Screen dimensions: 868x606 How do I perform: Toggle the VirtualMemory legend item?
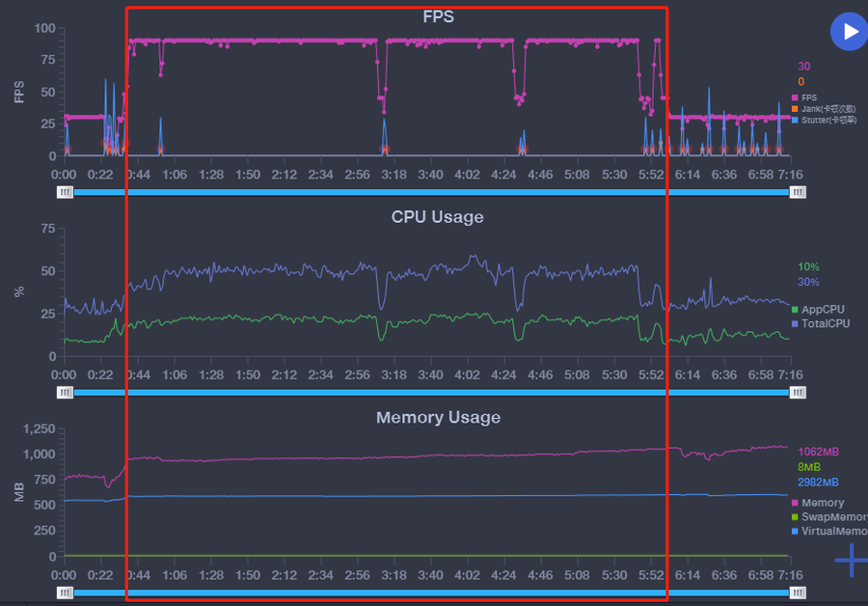click(x=829, y=531)
